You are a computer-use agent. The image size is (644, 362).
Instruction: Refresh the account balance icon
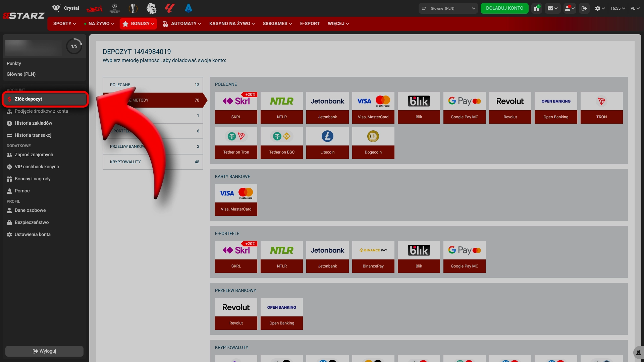point(424,8)
